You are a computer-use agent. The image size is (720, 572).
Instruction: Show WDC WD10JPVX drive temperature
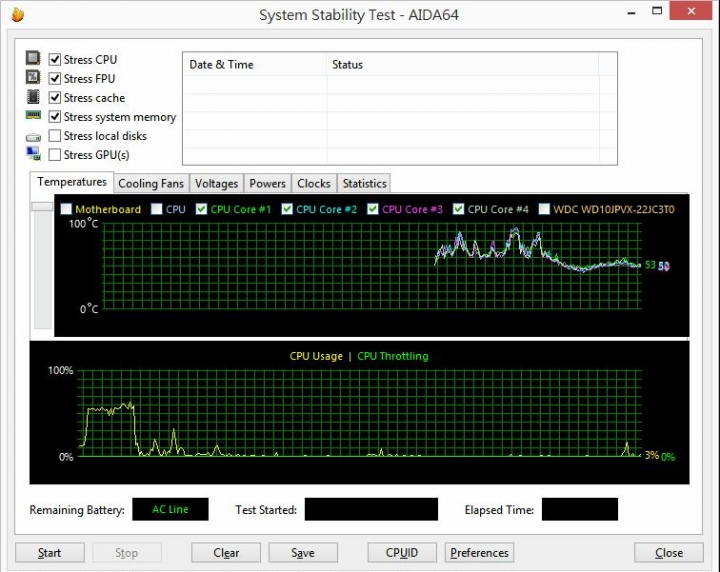(544, 209)
